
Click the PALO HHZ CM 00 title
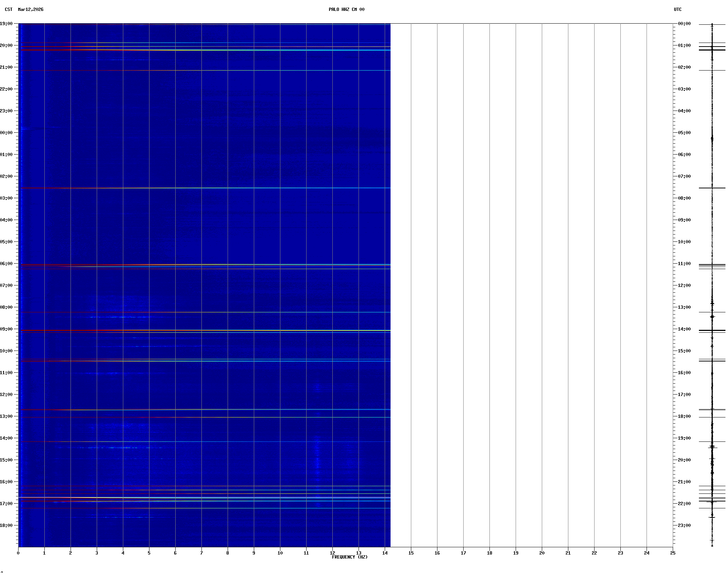pyautogui.click(x=346, y=9)
